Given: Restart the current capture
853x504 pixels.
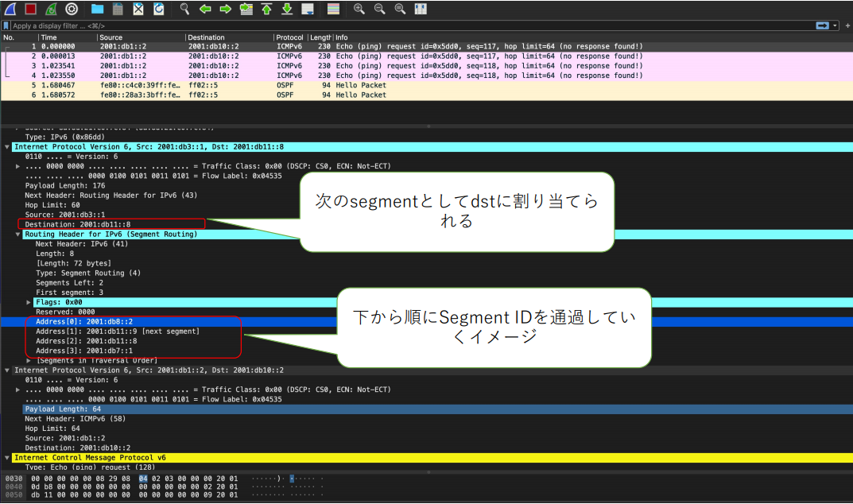Looking at the screenshot, I should tap(52, 9).
